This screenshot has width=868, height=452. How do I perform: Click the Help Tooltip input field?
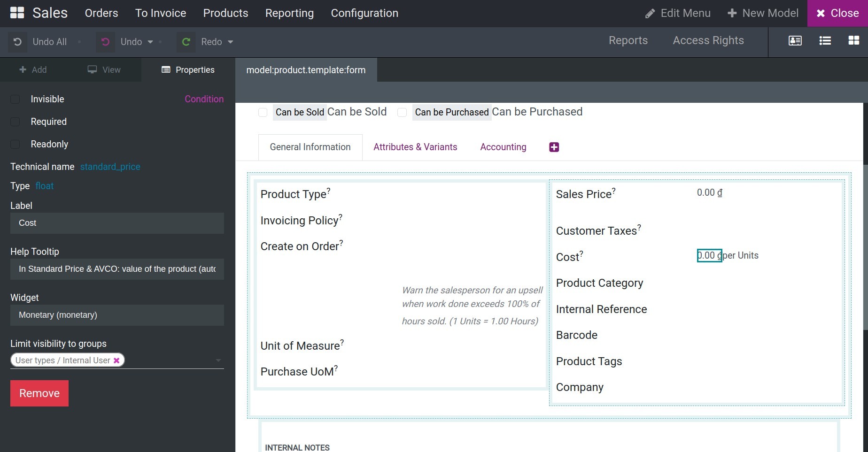click(x=117, y=269)
